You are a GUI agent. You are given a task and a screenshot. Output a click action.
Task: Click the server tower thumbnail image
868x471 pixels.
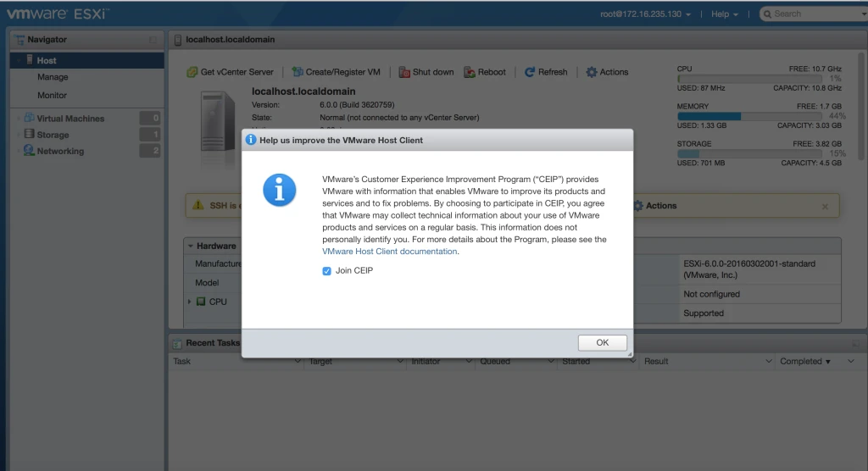(x=218, y=122)
